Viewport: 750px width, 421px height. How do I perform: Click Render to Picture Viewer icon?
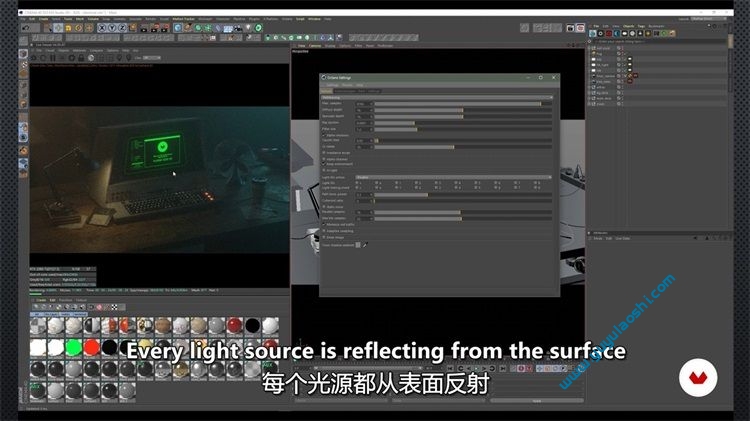155,28
